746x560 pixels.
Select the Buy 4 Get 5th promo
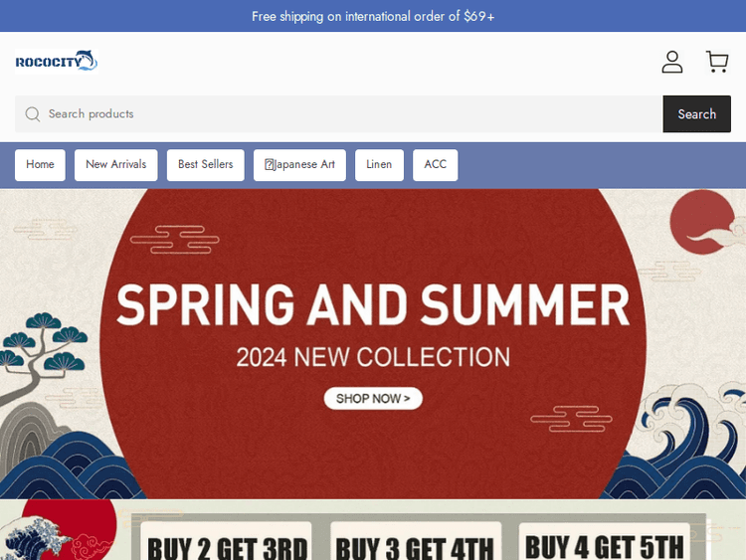click(x=604, y=541)
